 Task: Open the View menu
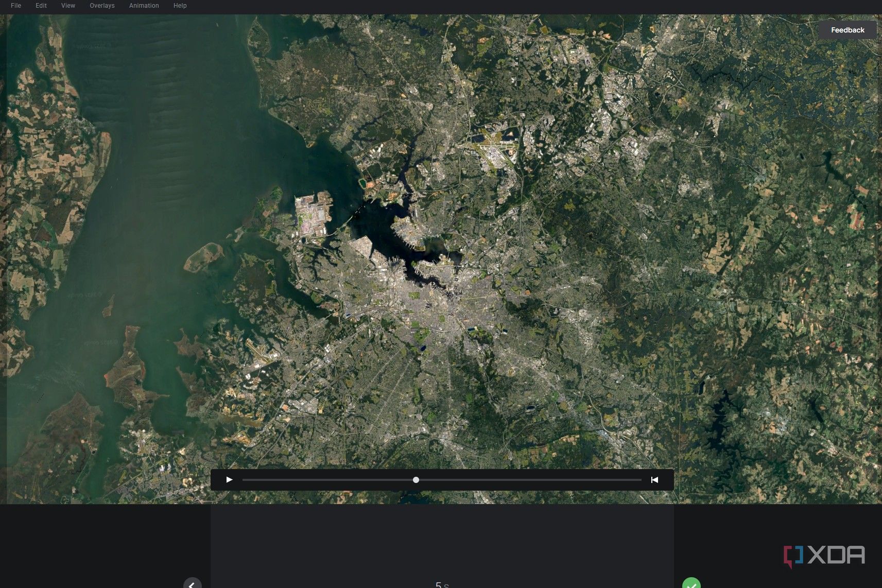[x=68, y=6]
